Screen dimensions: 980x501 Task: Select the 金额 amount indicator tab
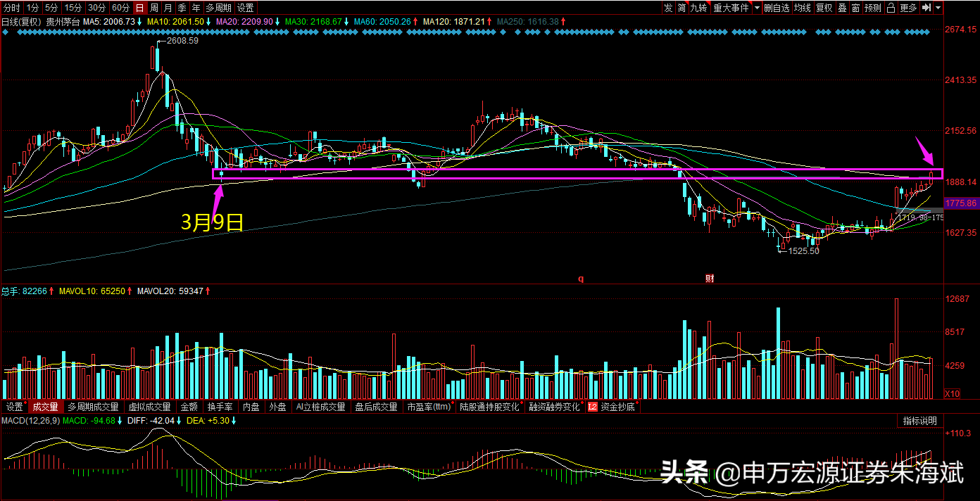pyautogui.click(x=189, y=407)
